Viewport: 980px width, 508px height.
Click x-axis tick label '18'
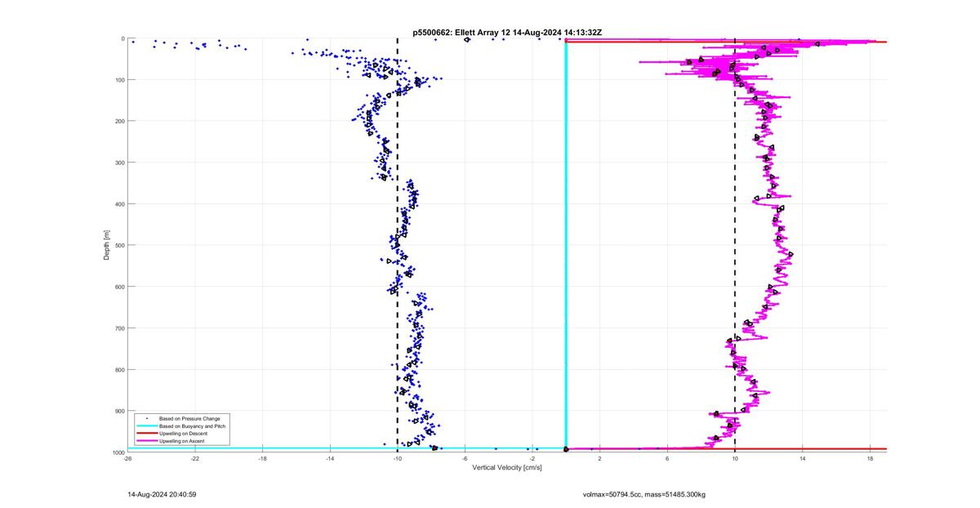pyautogui.click(x=871, y=459)
